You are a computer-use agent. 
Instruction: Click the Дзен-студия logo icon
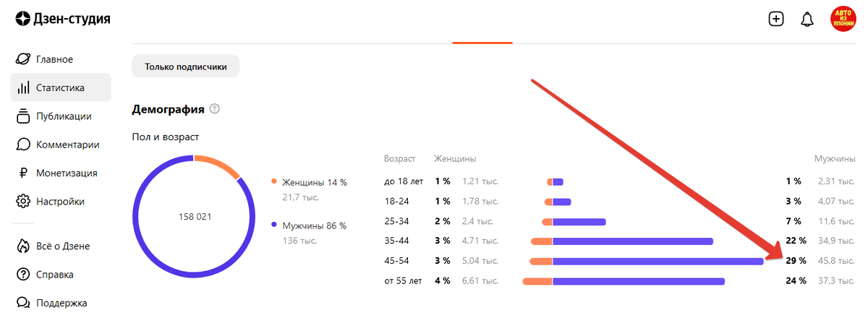[x=23, y=19]
